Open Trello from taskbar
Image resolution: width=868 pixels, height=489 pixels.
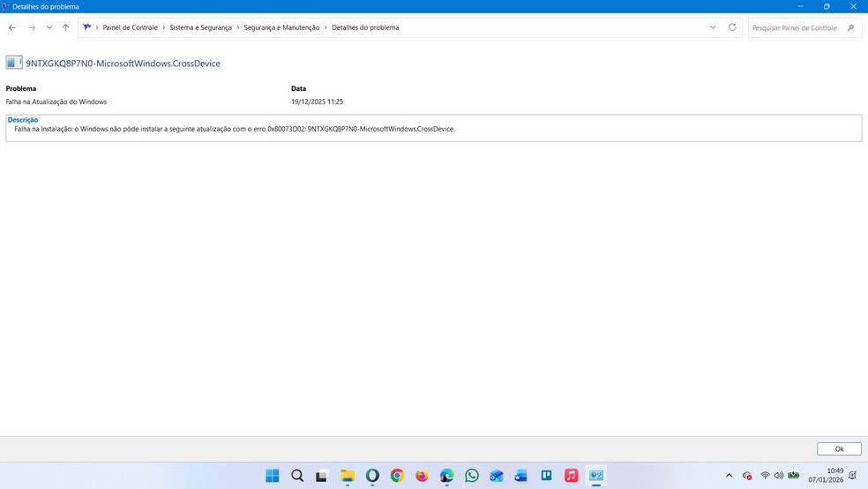pos(546,476)
